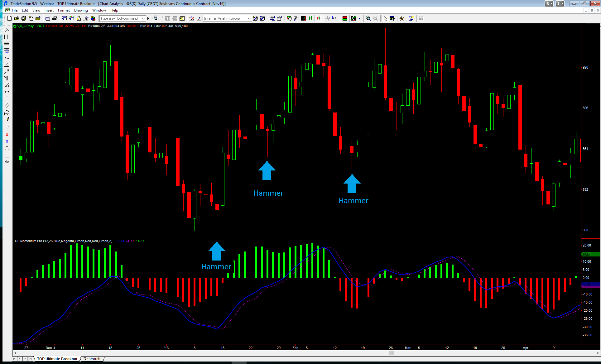Click the go arrow beside the command box
The height and width of the screenshot is (364, 601).
click(148, 18)
